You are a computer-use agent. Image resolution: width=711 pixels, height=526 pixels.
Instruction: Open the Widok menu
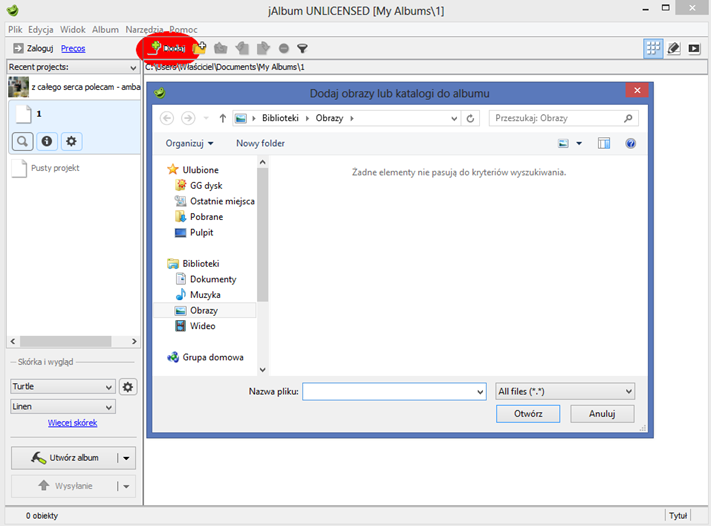pos(73,29)
